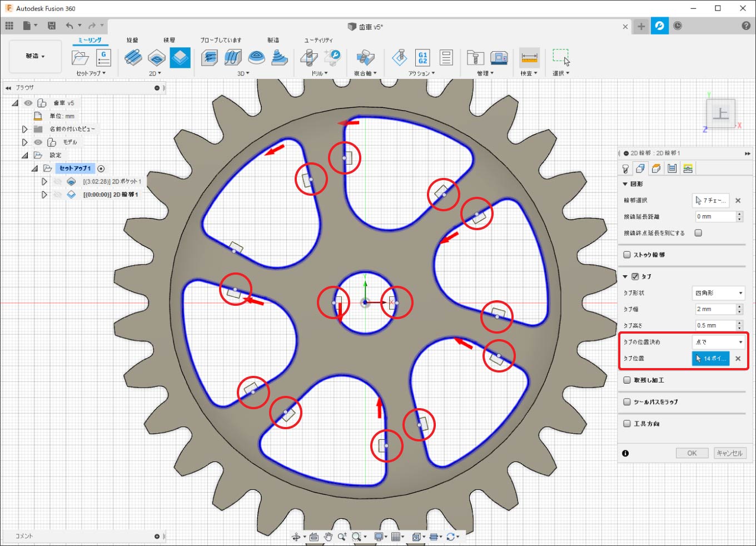The image size is (756, 546).
Task: Click the G1 G2 post process icon
Action: [x=422, y=58]
